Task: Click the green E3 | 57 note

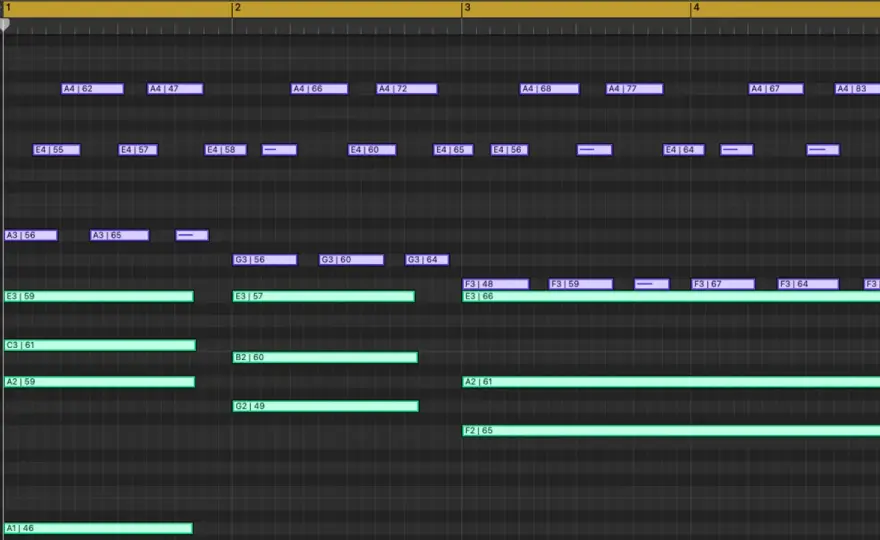Action: (324, 296)
